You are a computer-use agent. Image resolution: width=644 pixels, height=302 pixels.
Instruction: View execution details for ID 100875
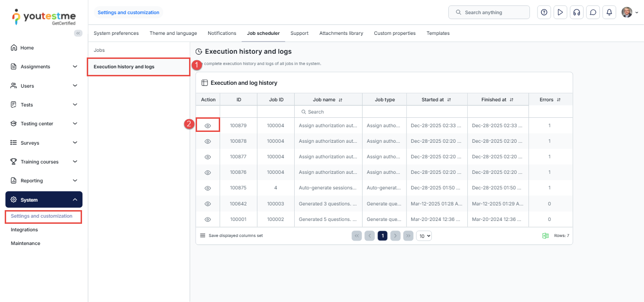[x=208, y=188]
